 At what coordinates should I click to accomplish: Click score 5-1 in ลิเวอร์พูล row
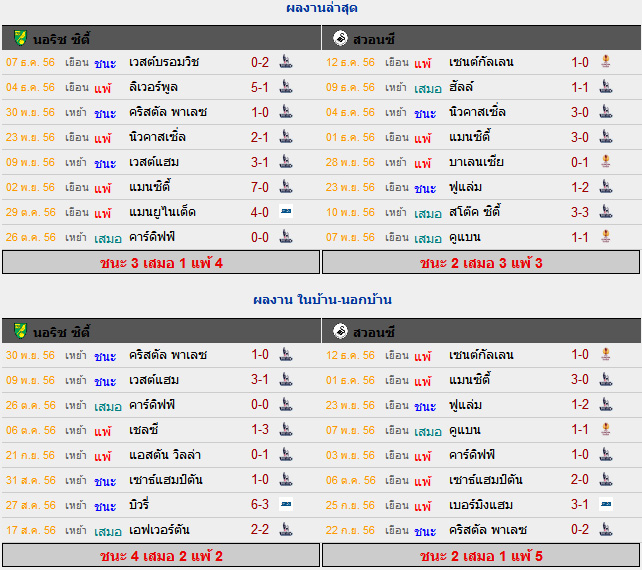click(x=260, y=87)
